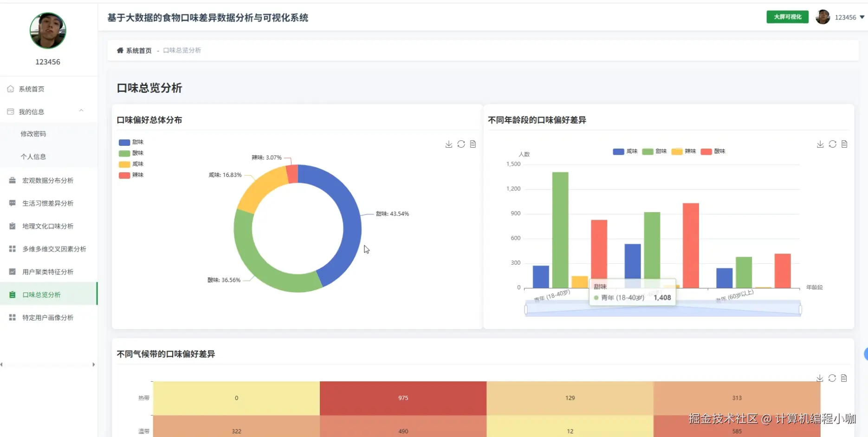Refresh the taste preference distribution chart

[x=461, y=144]
